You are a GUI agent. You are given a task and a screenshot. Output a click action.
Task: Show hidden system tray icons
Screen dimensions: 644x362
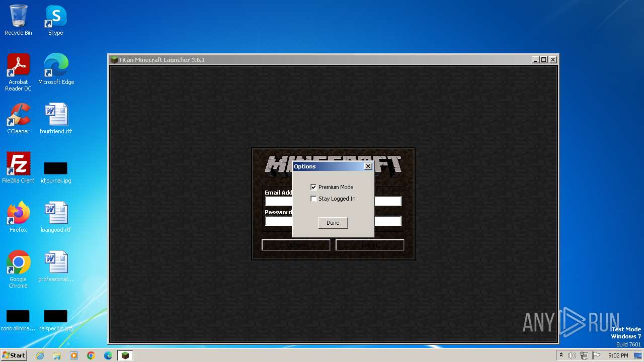point(561,355)
